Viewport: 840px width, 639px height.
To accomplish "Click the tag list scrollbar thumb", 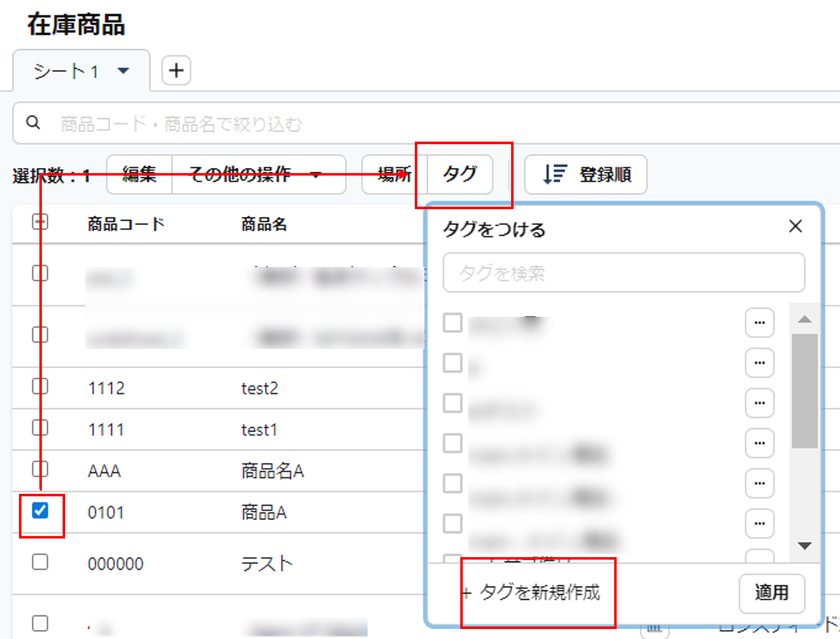I will pos(804,391).
